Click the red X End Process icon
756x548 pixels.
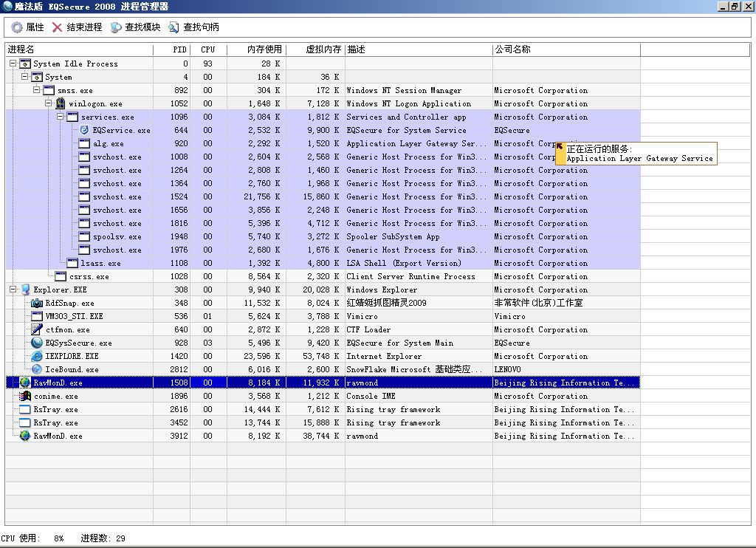tap(58, 27)
